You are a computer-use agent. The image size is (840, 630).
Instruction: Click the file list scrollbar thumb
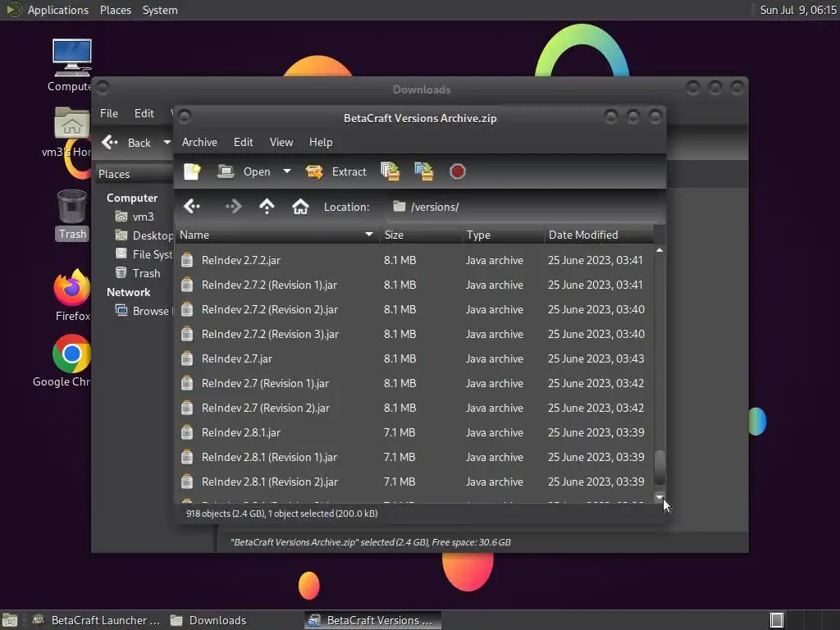660,467
